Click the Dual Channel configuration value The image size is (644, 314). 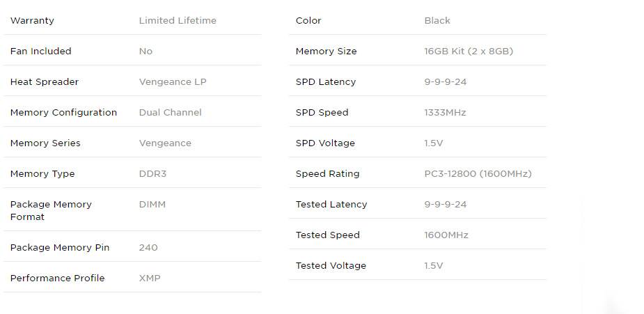click(x=170, y=113)
